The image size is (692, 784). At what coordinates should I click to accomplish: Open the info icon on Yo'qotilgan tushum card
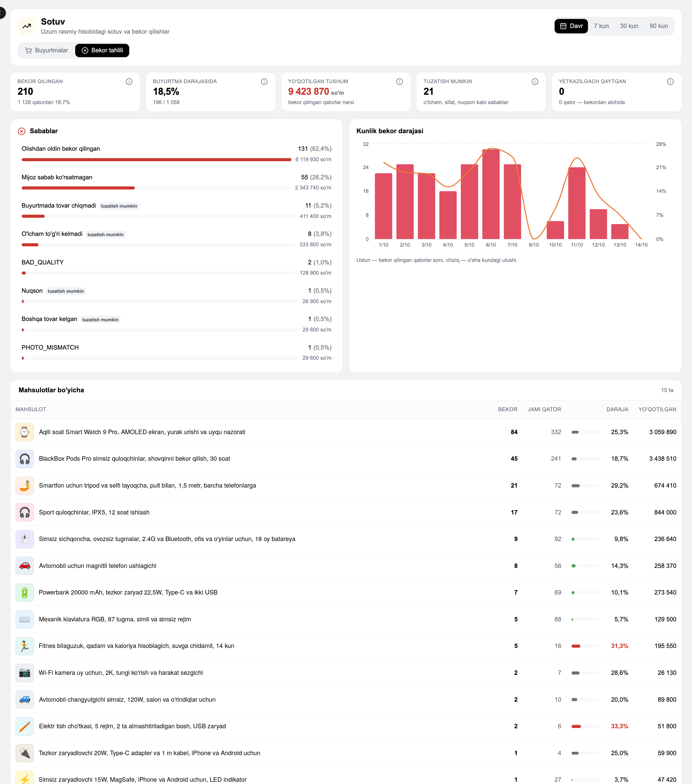coord(399,82)
